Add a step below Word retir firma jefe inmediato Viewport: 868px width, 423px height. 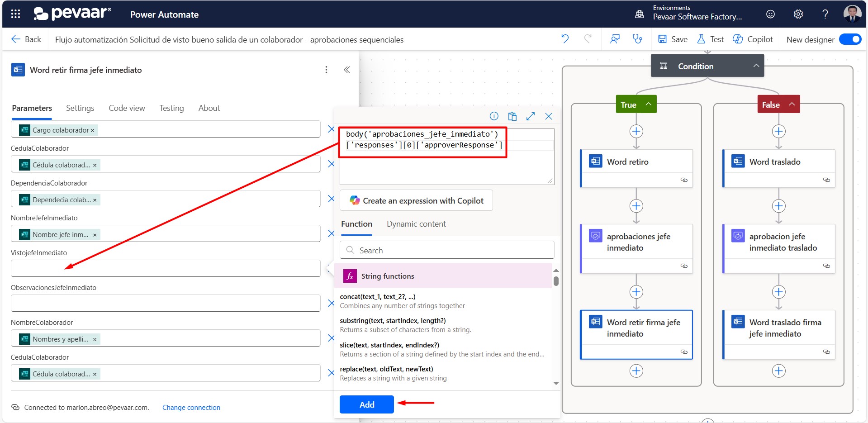(636, 371)
